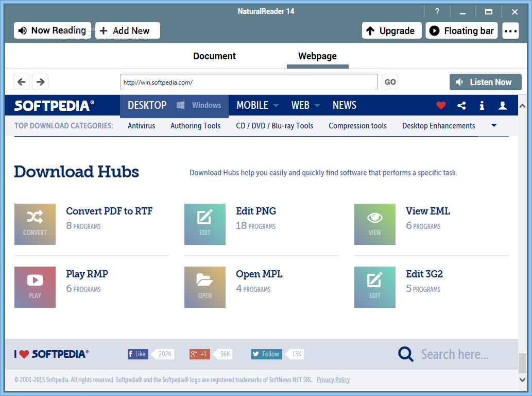Click the info icon in header
This screenshot has height=396, width=532.
tap(482, 106)
